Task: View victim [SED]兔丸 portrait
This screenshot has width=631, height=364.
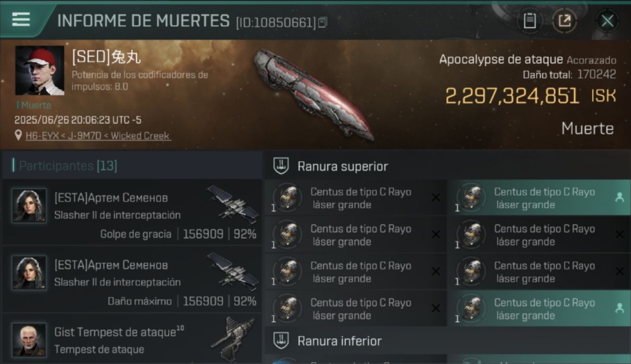Action: 40,71
